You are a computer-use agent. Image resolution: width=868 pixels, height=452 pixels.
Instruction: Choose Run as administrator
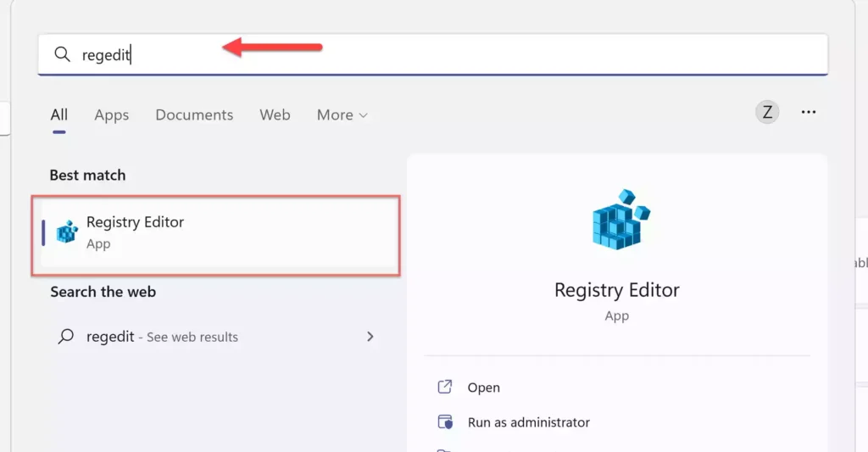(529, 422)
